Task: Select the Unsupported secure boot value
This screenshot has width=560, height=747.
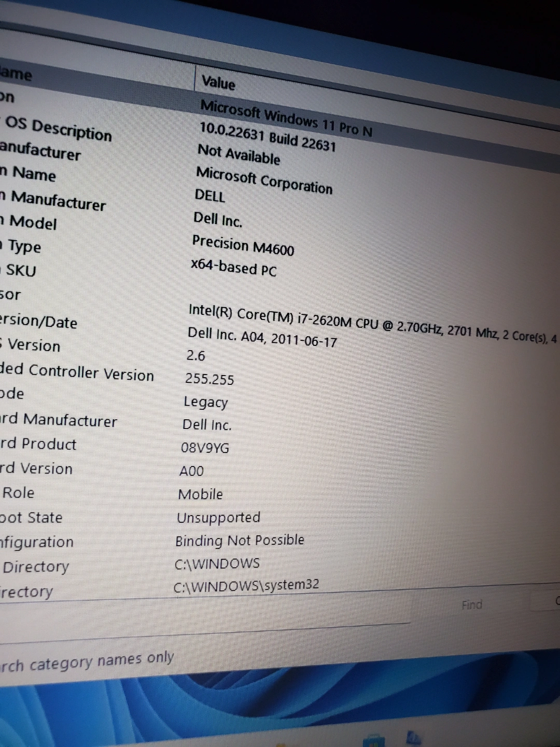Action: (218, 518)
